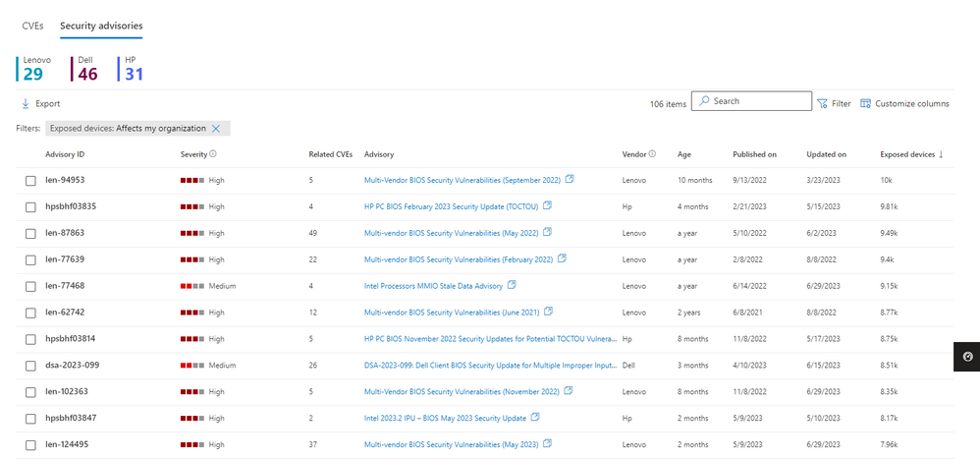Screen dimensions: 980x459
Task: Open external link icon for Intel MMIO advisory
Action: [512, 285]
